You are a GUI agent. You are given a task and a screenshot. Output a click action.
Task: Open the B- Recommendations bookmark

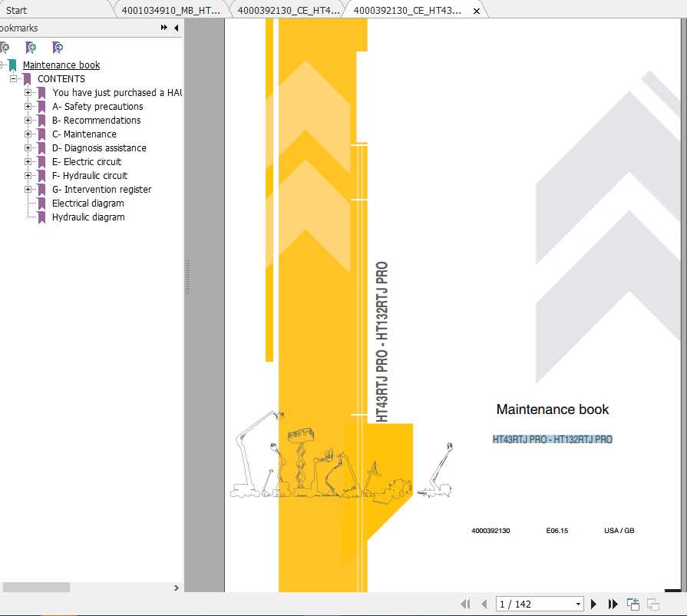click(97, 120)
